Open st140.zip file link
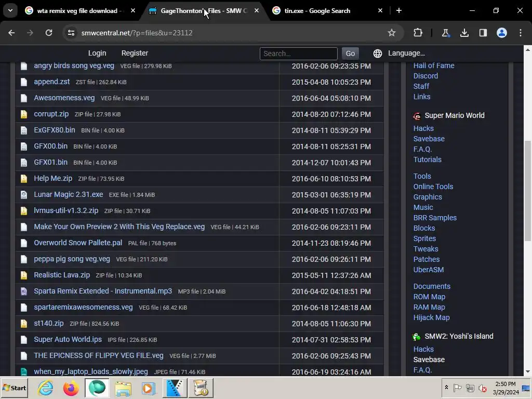The width and height of the screenshot is (532, 399). 48,323
